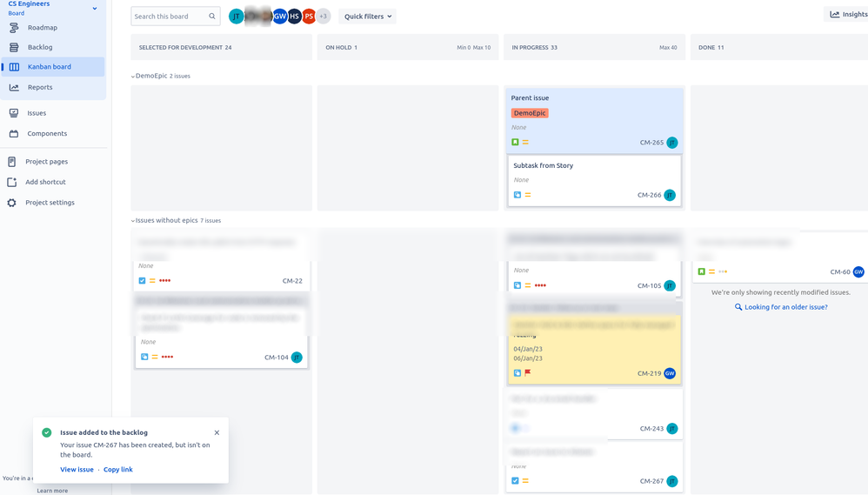This screenshot has width=868, height=495.
Task: Click the In Progress column header
Action: 595,47
